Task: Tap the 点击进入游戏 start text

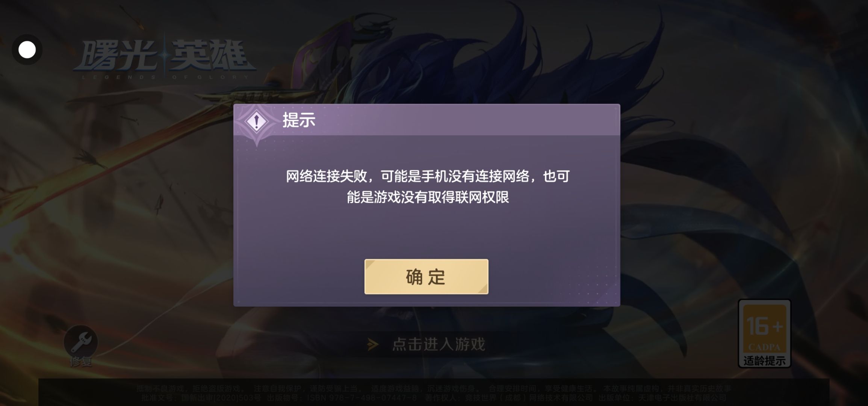Action: [x=439, y=344]
